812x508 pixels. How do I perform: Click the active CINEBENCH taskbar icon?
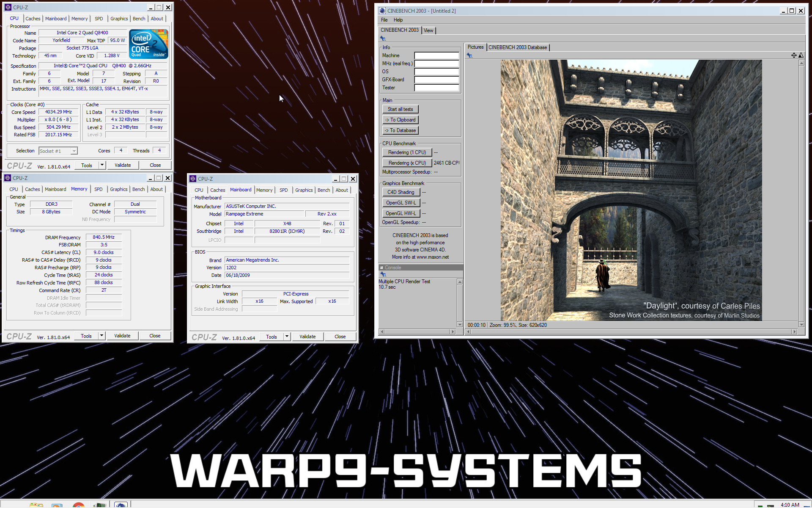(121, 505)
